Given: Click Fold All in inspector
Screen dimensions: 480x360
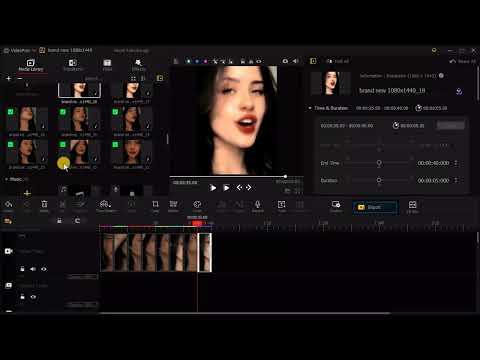Looking at the screenshot, I should pyautogui.click(x=337, y=61).
